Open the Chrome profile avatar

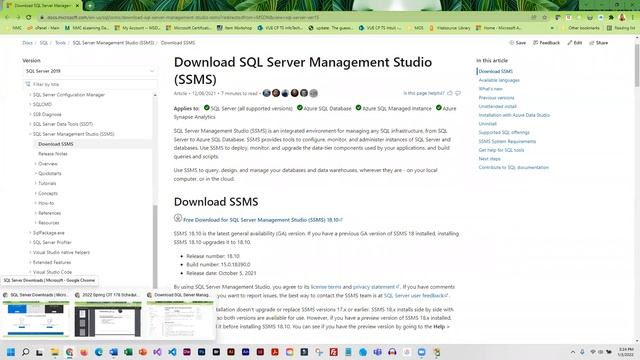coord(622,18)
